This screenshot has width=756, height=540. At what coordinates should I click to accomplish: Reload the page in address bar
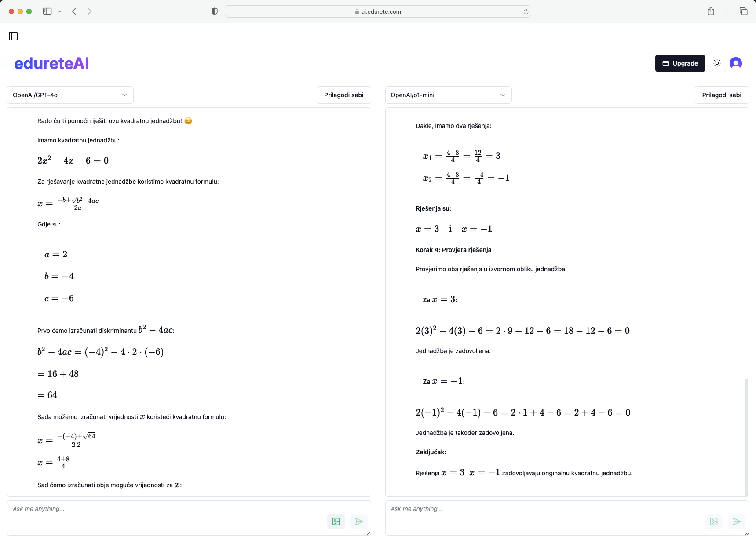click(x=526, y=11)
